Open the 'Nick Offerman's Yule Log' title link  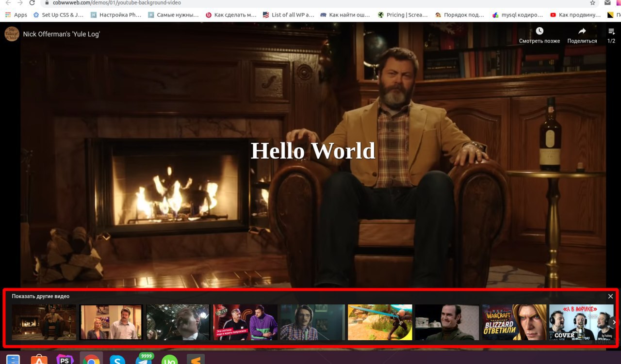point(62,34)
